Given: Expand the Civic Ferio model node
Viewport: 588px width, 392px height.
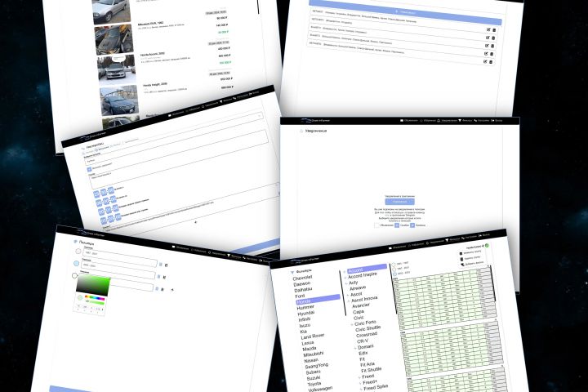Looking at the screenshot, I should tap(352, 324).
